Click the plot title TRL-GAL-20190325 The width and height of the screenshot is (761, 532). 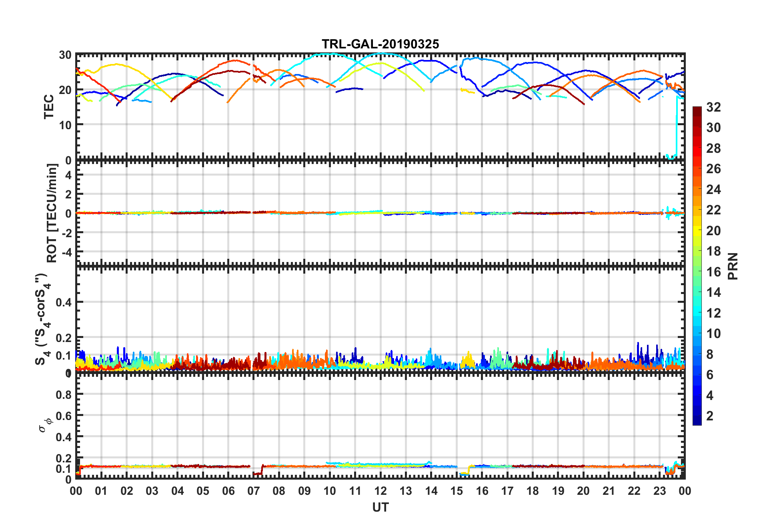pyautogui.click(x=380, y=44)
